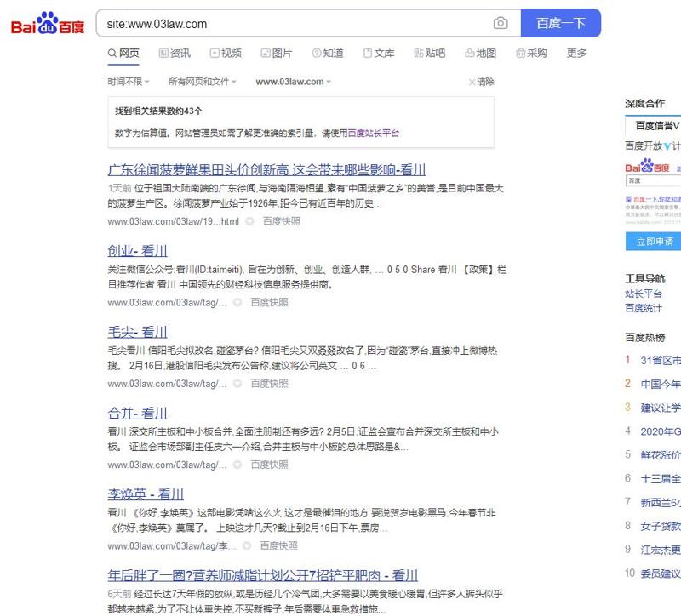Open 百度快照 under 创业- 看川

point(269,303)
